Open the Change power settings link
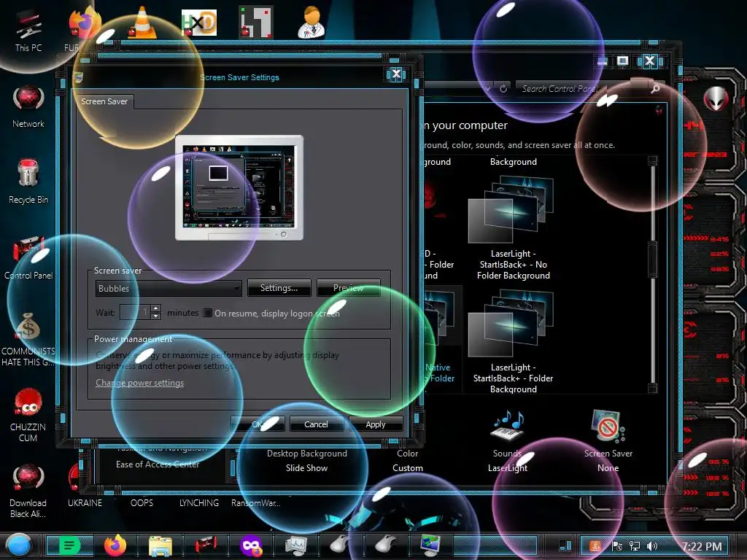The image size is (747, 560). 139,382
